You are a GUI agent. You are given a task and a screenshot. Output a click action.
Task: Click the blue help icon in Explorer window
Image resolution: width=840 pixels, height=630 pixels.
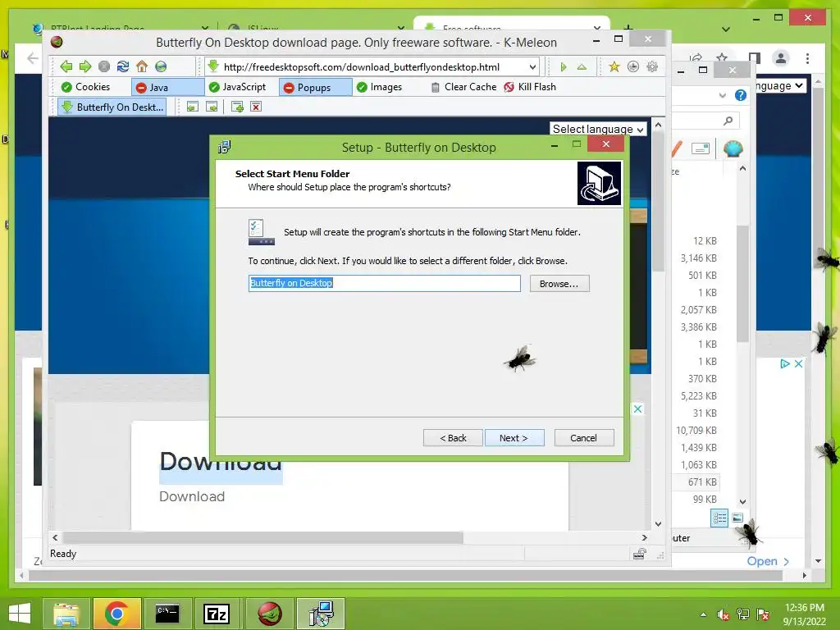741,95
